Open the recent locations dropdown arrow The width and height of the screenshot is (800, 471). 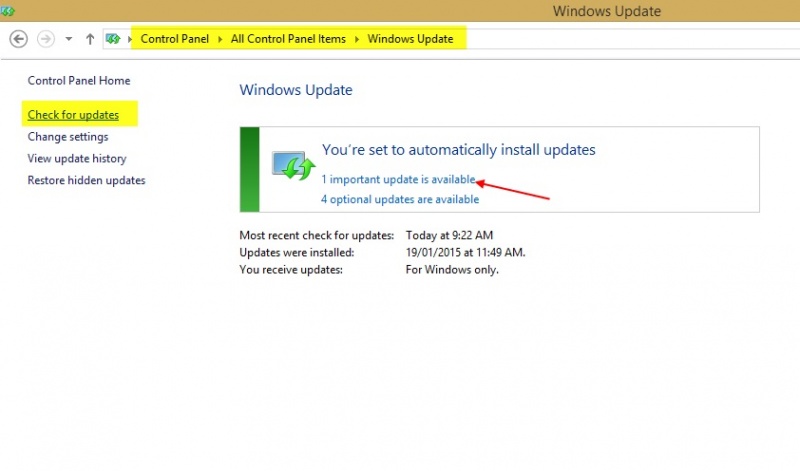(68, 39)
